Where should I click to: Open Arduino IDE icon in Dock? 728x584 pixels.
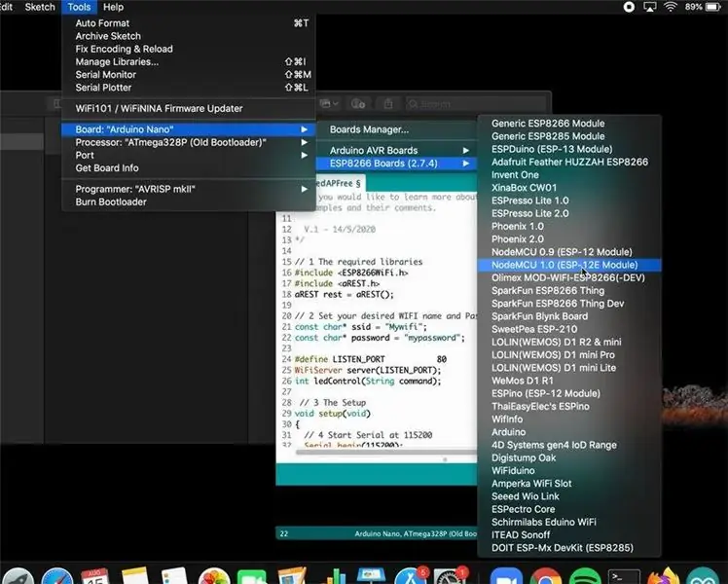tap(703, 576)
